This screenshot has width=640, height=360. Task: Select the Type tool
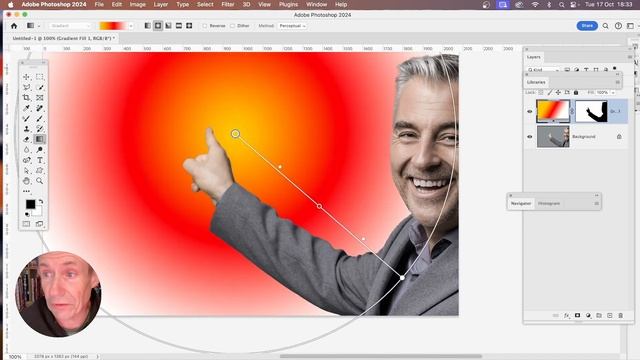coord(40,160)
